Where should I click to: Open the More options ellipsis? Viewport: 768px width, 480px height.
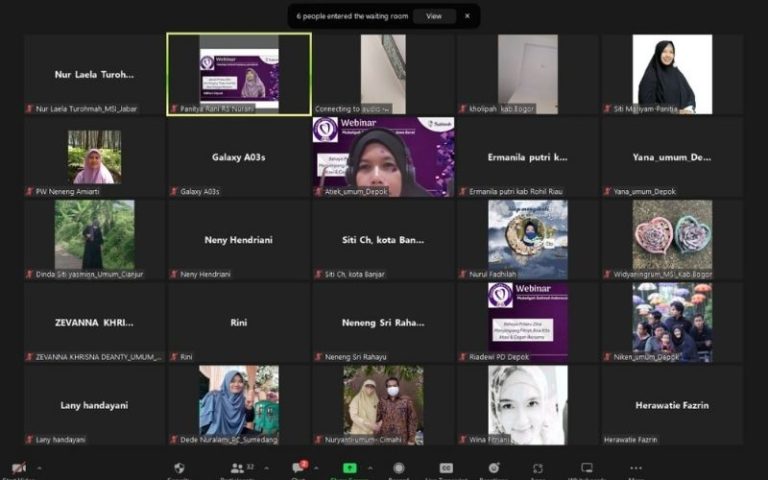[x=636, y=468]
